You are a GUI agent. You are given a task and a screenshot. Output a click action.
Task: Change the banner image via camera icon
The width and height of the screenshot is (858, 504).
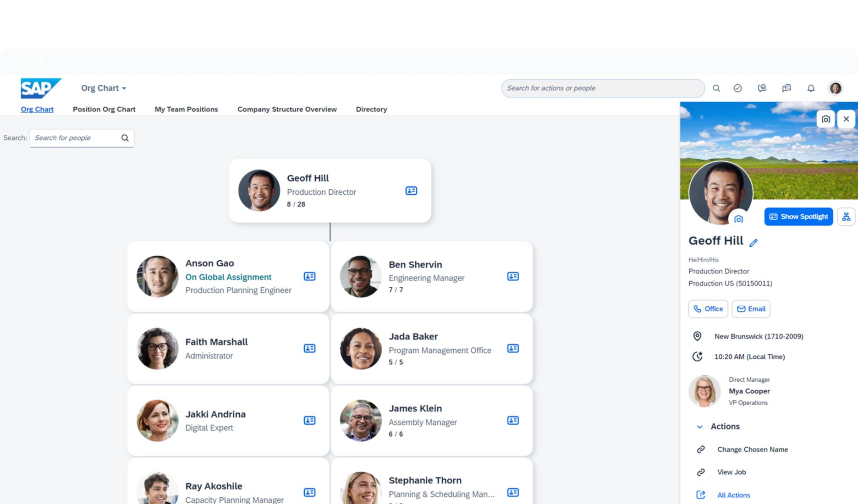pyautogui.click(x=825, y=119)
